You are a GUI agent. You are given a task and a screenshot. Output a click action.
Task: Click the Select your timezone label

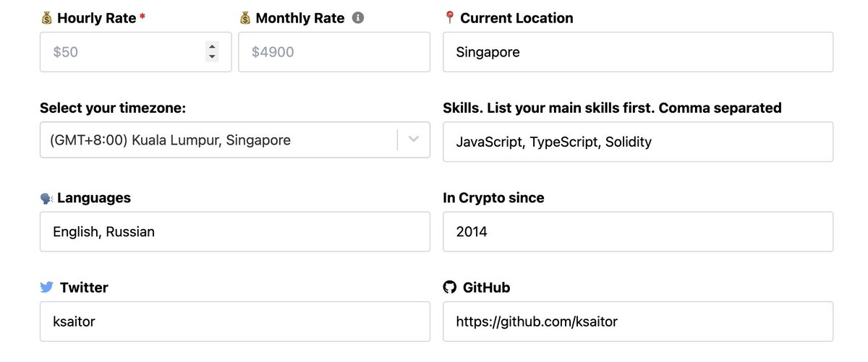click(x=113, y=108)
